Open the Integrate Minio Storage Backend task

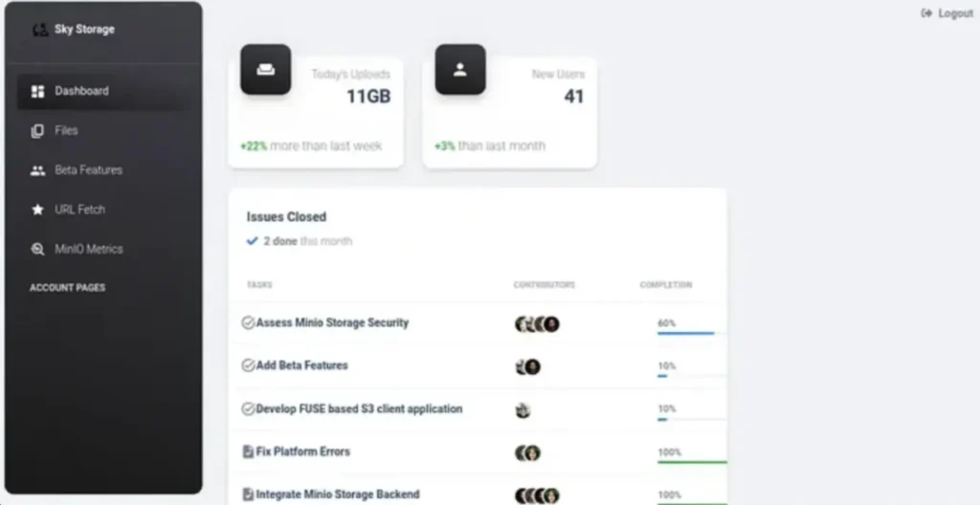coord(337,494)
